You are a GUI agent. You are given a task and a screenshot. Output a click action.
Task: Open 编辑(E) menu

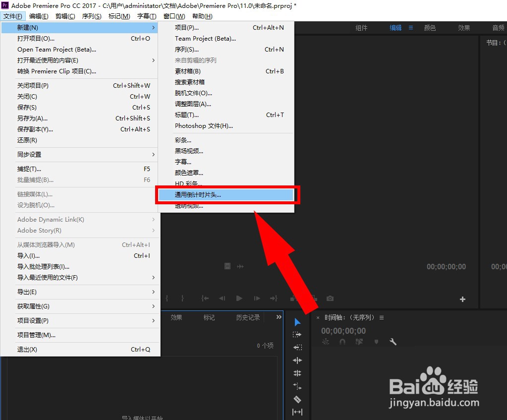coord(39,16)
